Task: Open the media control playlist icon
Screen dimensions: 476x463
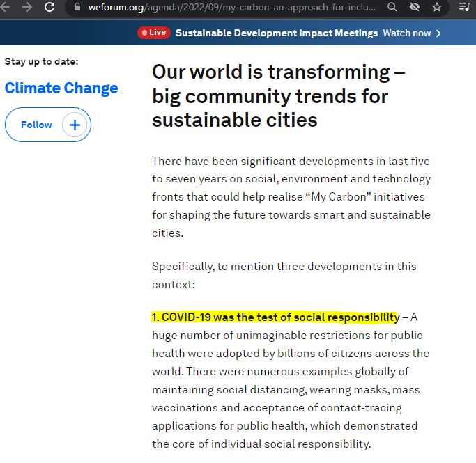Action: (x=464, y=7)
